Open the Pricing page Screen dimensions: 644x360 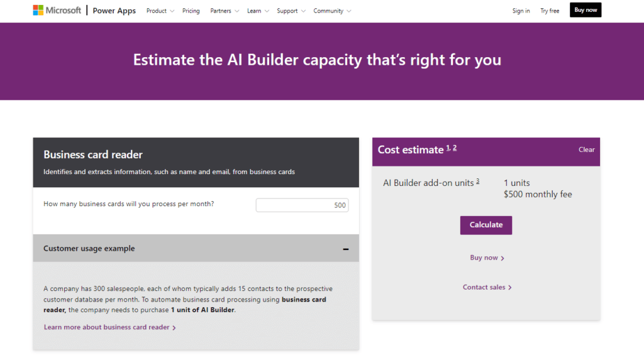(191, 11)
